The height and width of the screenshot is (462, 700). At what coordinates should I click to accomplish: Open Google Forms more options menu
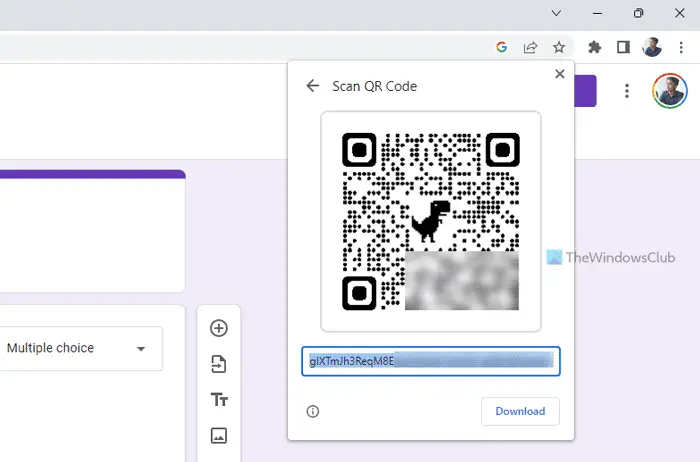(627, 91)
